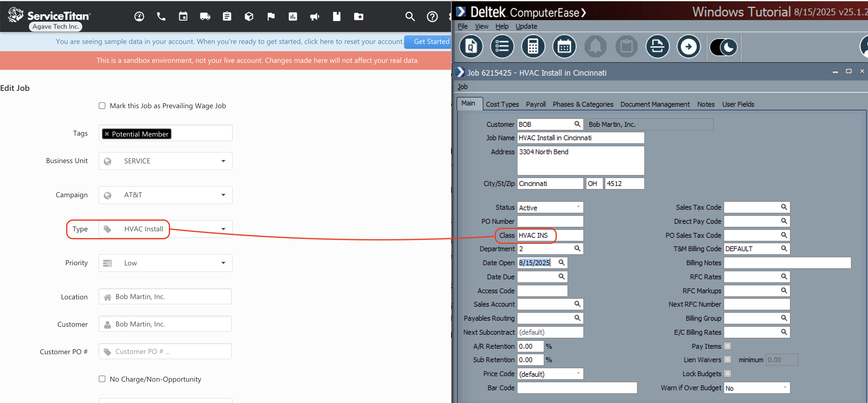The image size is (868, 403).
Task: Open the ServiceTitan flag follow-up icon
Action: coord(271,16)
